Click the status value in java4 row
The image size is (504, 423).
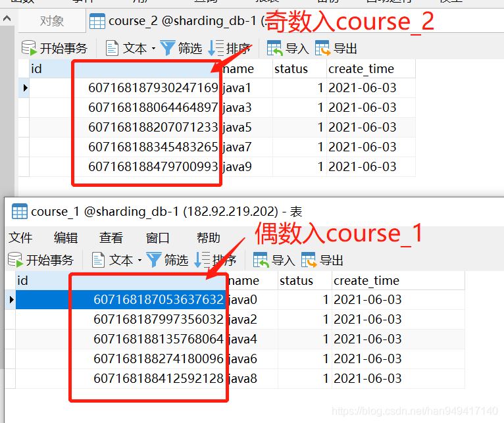(x=305, y=339)
